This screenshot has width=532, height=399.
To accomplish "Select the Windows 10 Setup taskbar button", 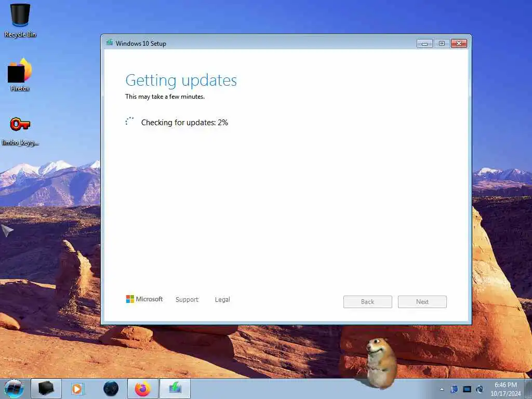I will click(x=175, y=389).
